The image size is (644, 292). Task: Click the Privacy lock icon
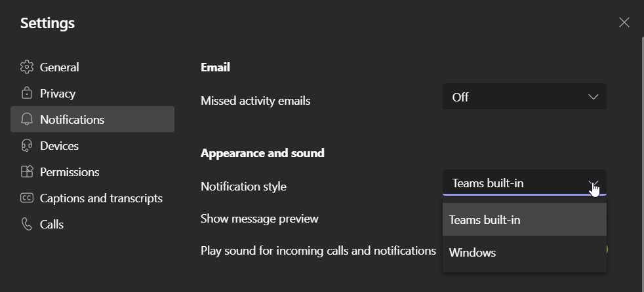click(27, 93)
